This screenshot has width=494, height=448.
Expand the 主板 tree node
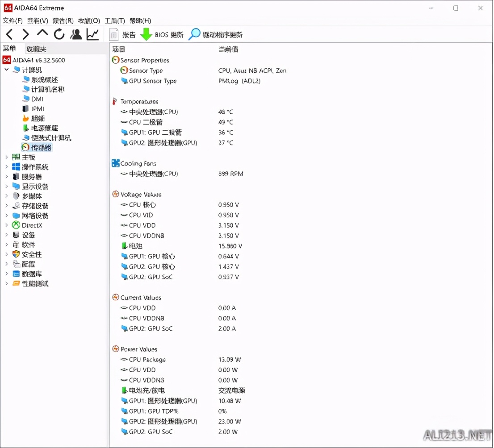(7, 157)
